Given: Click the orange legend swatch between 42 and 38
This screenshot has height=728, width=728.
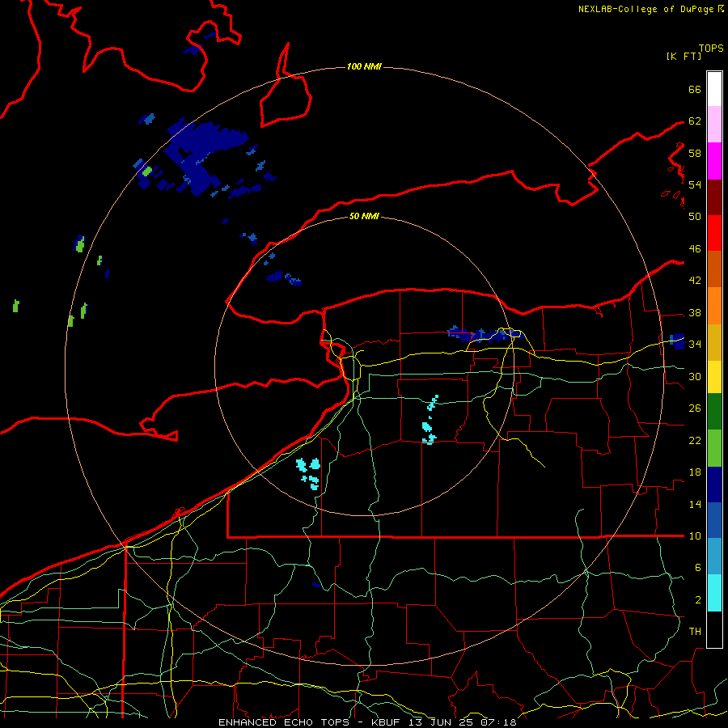Looking at the screenshot, I should pyautogui.click(x=714, y=305).
